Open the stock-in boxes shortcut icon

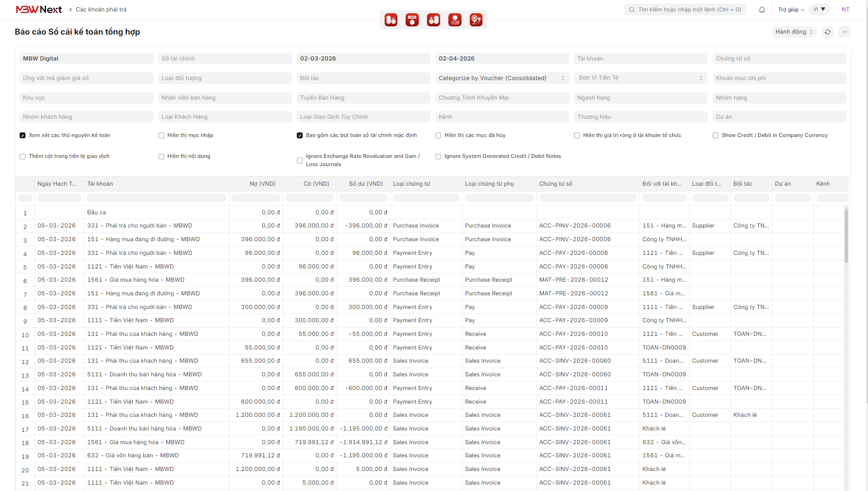(391, 20)
